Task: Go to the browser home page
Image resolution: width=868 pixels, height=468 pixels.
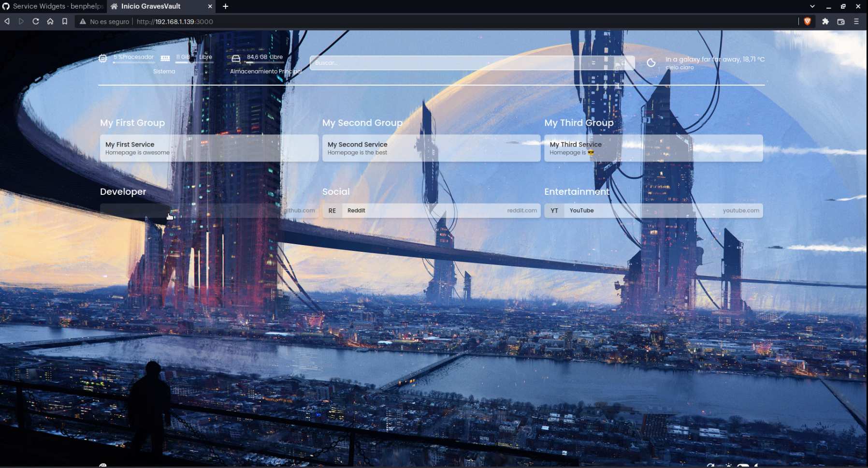Action: click(x=50, y=21)
